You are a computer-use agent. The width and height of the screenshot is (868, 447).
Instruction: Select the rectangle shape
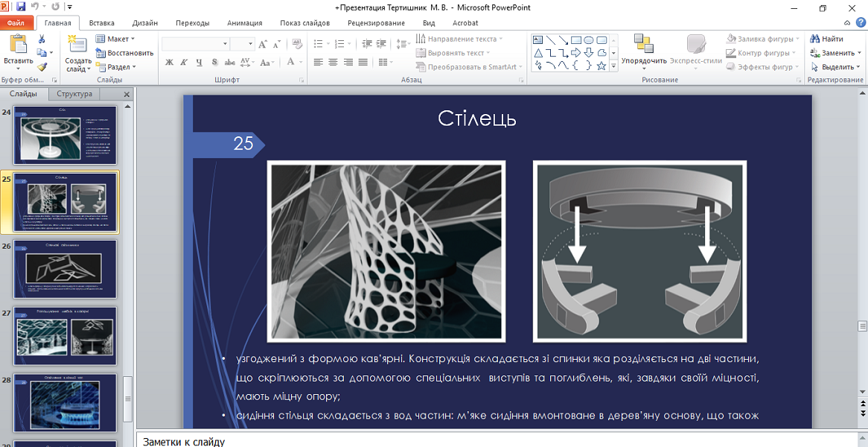coord(576,40)
